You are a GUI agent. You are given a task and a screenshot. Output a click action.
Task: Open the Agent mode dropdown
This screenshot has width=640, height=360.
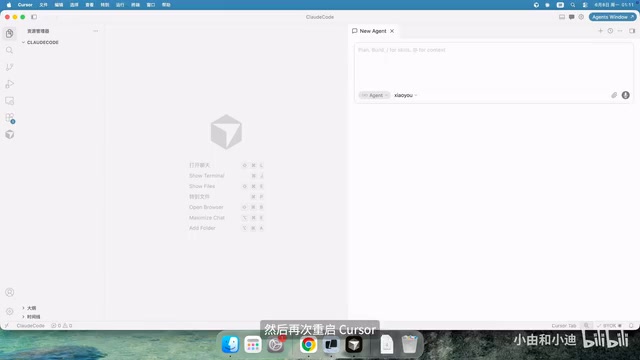(x=374, y=95)
